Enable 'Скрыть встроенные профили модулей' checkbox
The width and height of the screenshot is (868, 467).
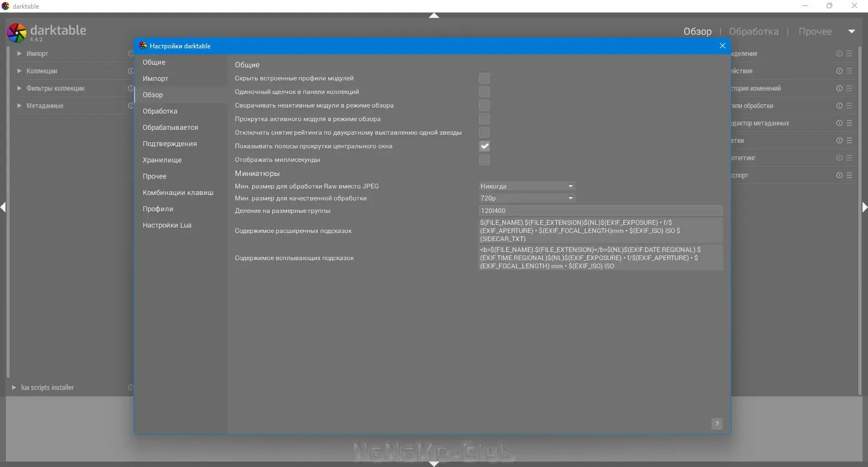(x=484, y=78)
